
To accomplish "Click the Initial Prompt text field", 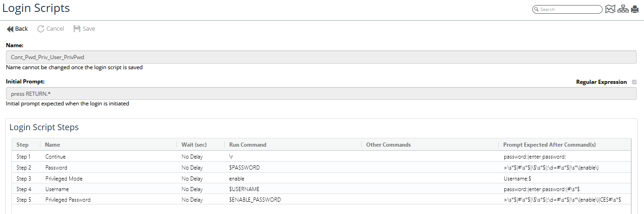I will click(x=321, y=93).
